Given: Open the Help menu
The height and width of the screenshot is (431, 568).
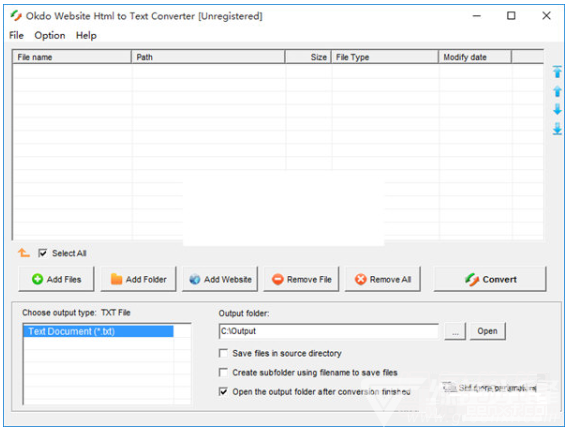Looking at the screenshot, I should (86, 35).
